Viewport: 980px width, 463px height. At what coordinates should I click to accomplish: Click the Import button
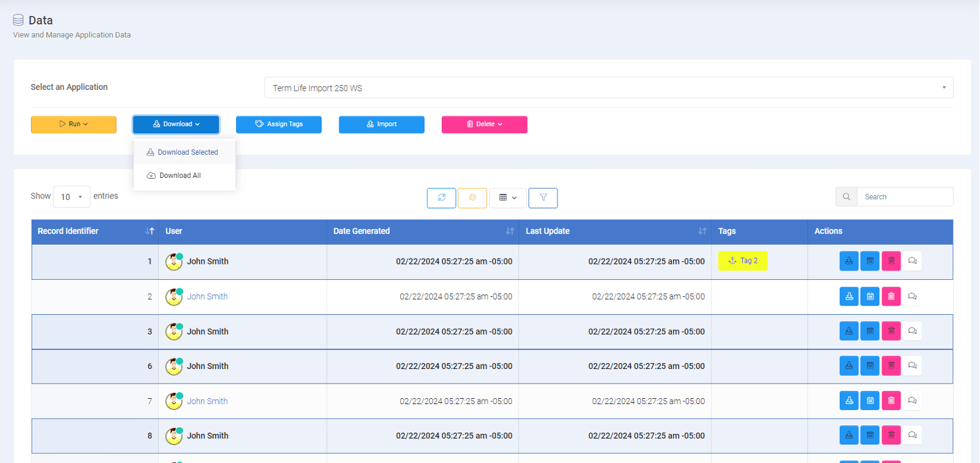click(382, 124)
